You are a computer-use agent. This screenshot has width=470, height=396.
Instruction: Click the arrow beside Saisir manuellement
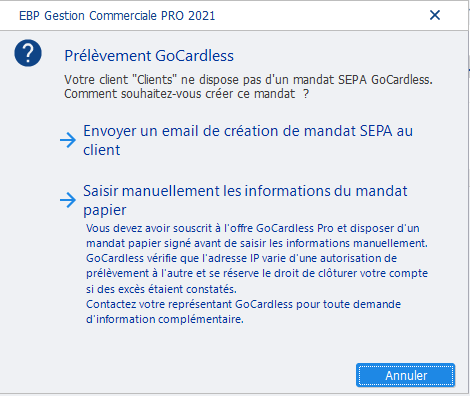click(68, 200)
